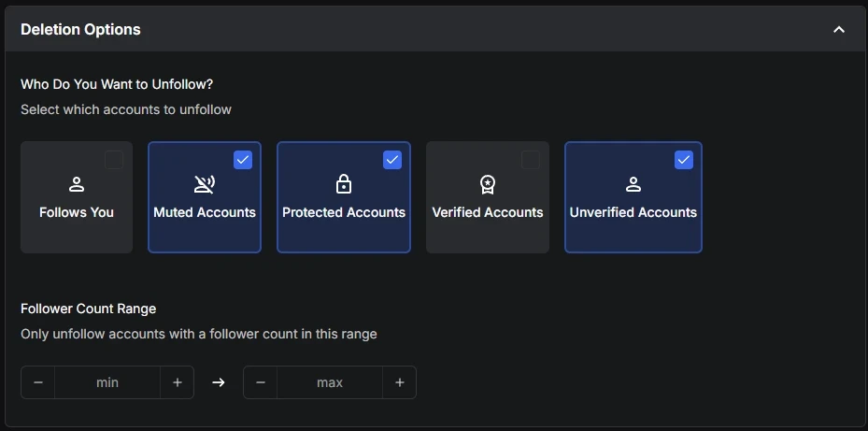Screen dimensions: 868x431
Task: Increase the min follower count
Action: point(178,382)
